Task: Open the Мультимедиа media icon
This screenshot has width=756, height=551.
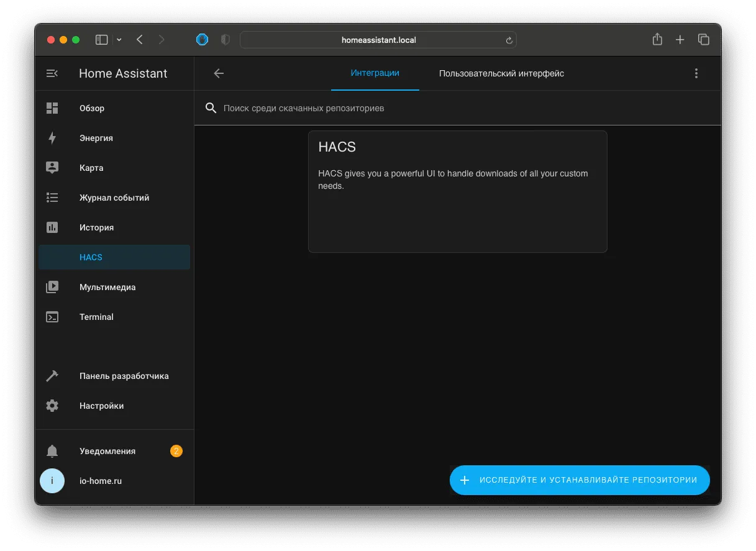Action: click(x=52, y=287)
